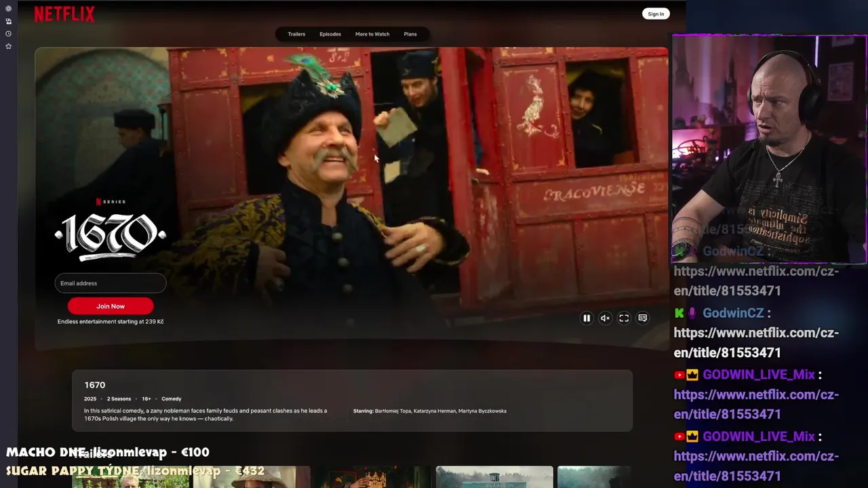Click the GodwinCZ username with green K badge
The width and height of the screenshot is (868, 488).
733,313
